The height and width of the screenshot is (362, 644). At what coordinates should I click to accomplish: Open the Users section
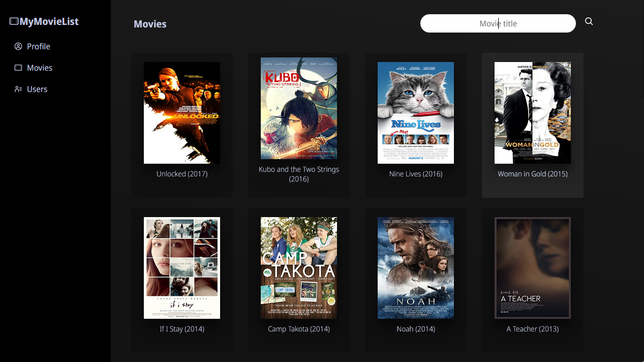[37, 89]
